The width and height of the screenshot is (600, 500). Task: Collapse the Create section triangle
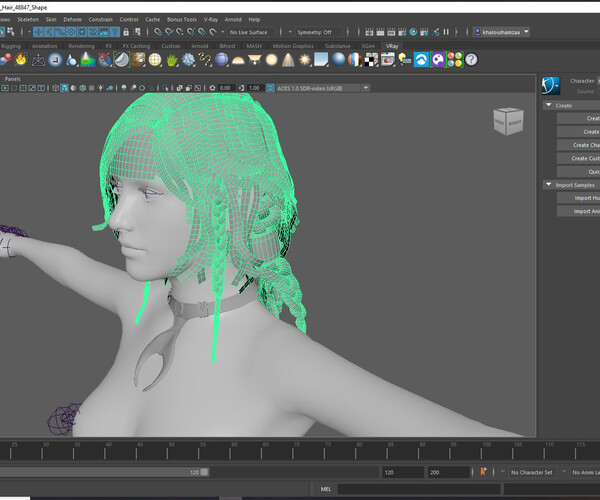coord(548,105)
